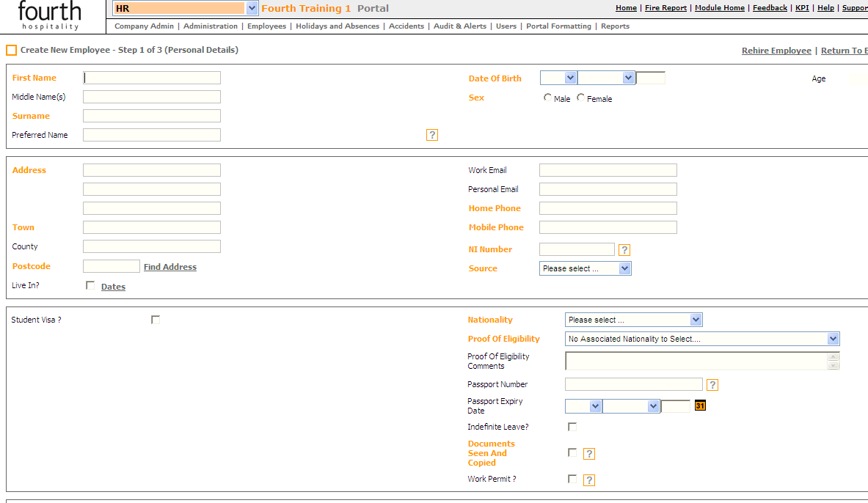Expand the Date Of Birth month dropdown
The image size is (868, 503).
[606, 78]
